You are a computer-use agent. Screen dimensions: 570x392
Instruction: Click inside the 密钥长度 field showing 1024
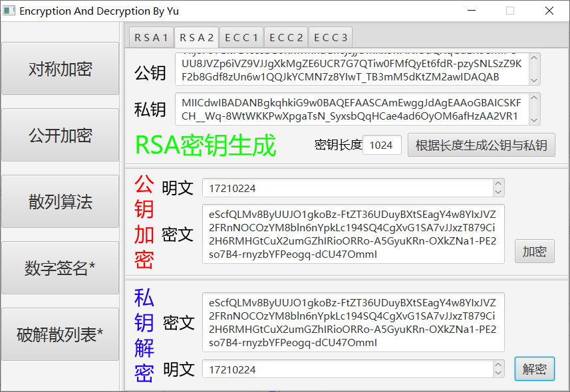pyautogui.click(x=381, y=144)
